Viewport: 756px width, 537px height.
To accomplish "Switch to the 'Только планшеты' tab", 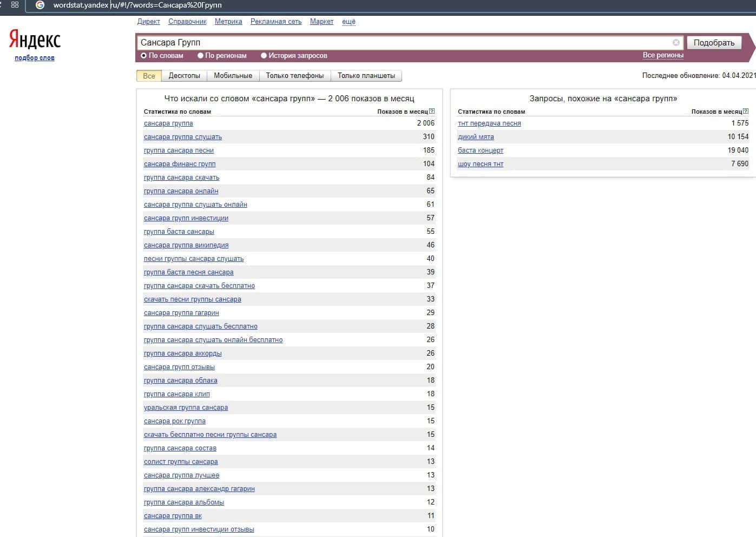I will click(x=366, y=76).
